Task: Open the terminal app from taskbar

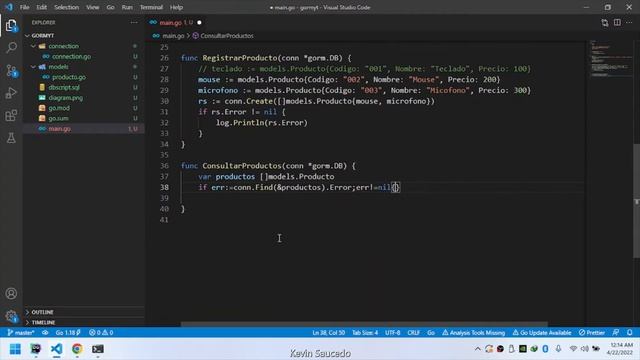Action: (x=98, y=349)
